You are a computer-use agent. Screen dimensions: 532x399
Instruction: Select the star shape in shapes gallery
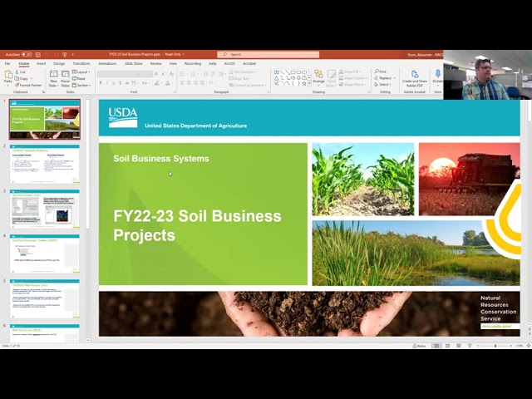click(304, 83)
